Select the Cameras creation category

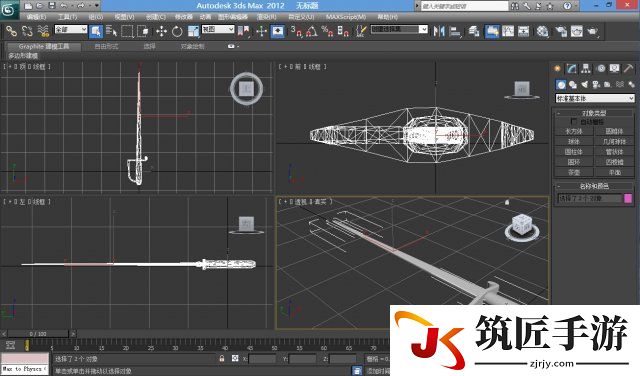[596, 85]
